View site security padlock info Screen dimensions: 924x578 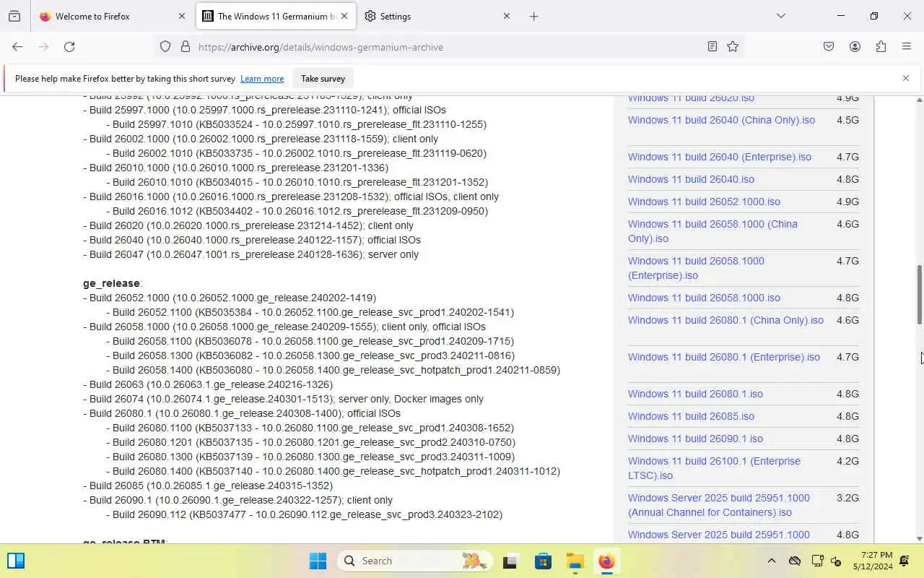pyautogui.click(x=186, y=46)
